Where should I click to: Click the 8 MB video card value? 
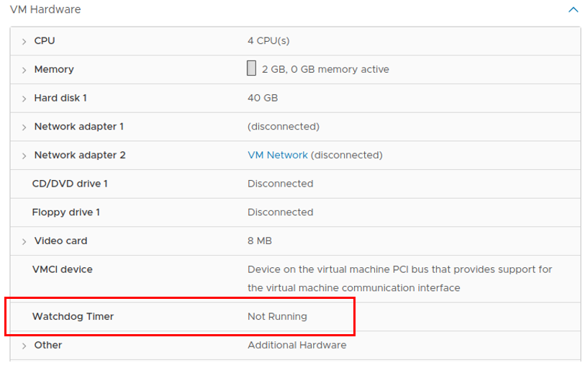260,241
